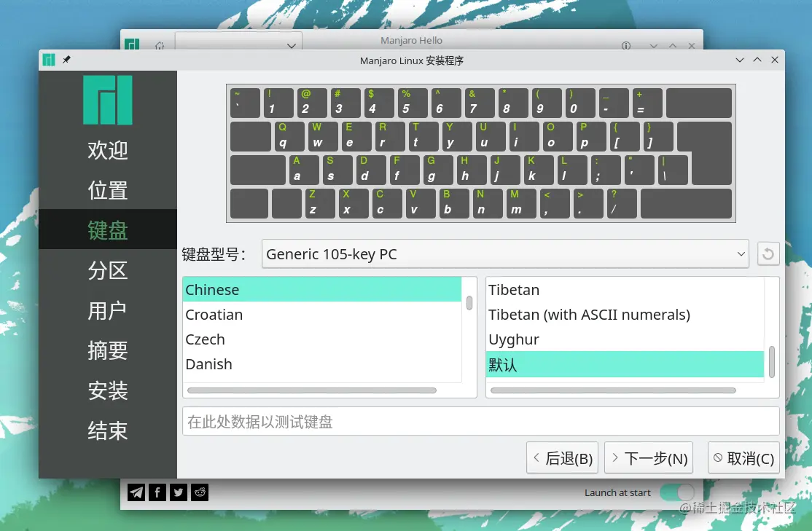The image size is (812, 531).
Task: Open the 键盘型号 Generic 105-key PC dropdown
Action: pyautogui.click(x=505, y=253)
